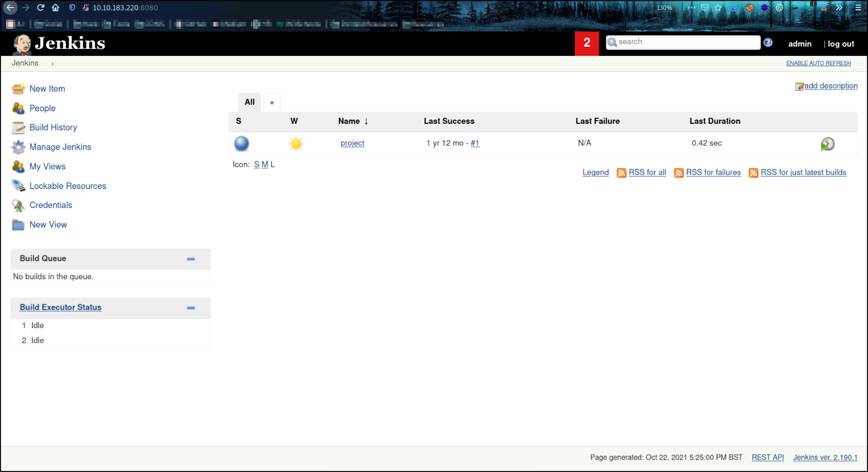Select the All view tab
The image size is (868, 472).
250,102
